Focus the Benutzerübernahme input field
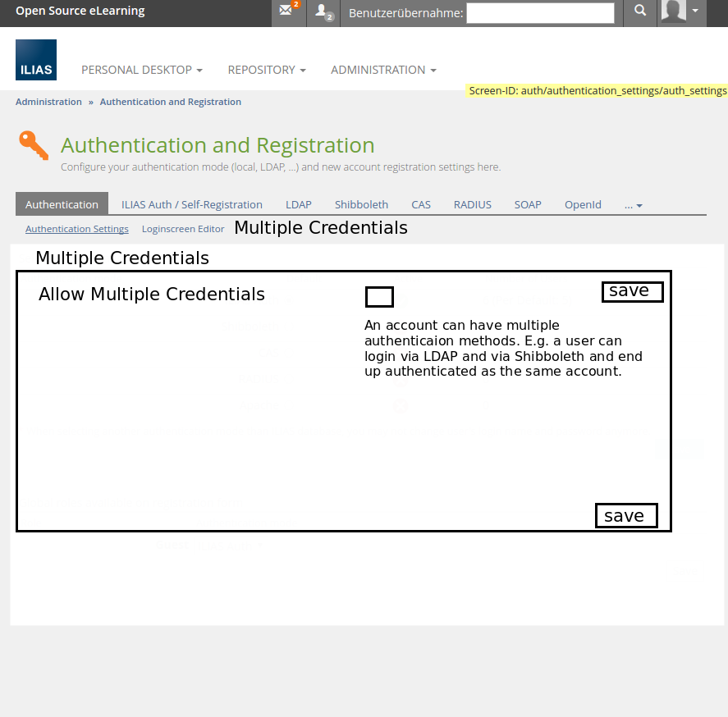Screen dimensions: 728x717 click(x=540, y=13)
